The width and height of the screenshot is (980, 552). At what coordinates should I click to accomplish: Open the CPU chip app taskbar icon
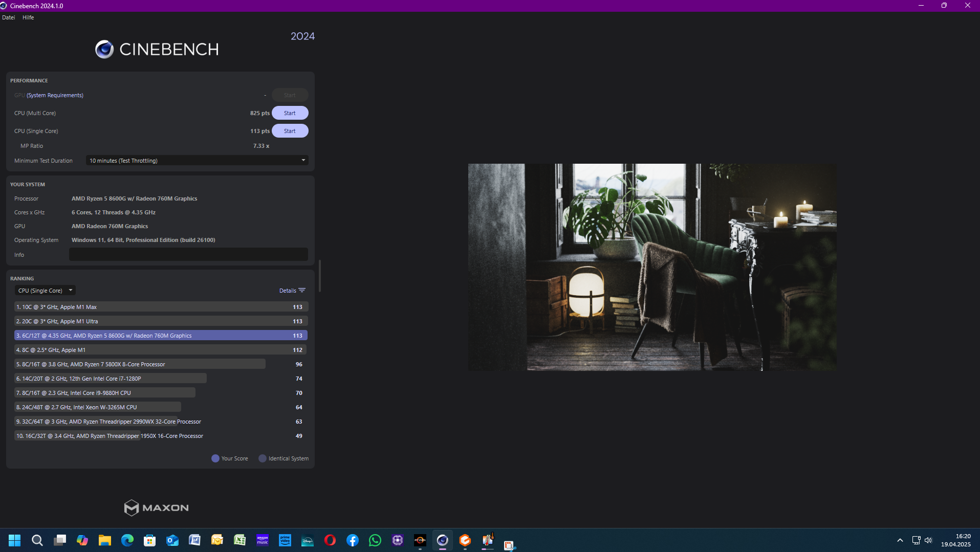click(398, 540)
